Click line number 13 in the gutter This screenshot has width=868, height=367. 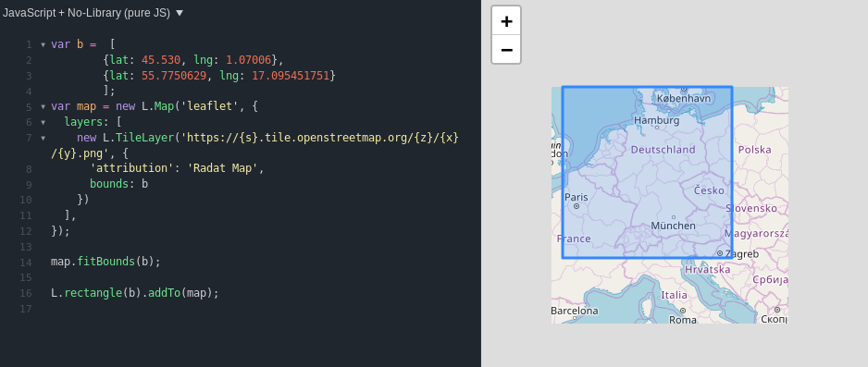click(x=26, y=246)
